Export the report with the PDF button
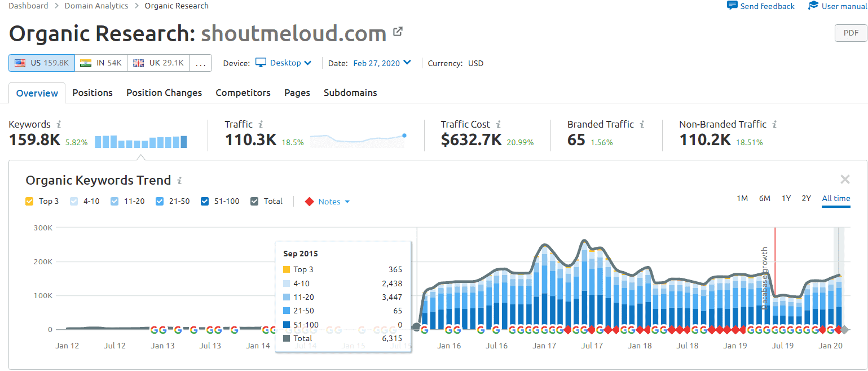The width and height of the screenshot is (868, 371). (851, 33)
